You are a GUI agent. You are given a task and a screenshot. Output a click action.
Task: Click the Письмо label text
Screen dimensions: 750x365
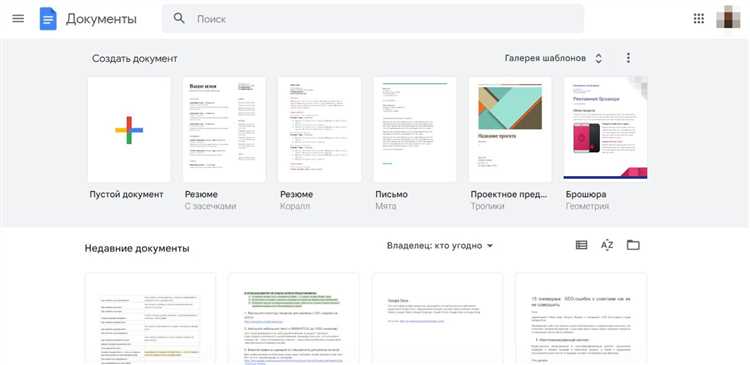(391, 195)
